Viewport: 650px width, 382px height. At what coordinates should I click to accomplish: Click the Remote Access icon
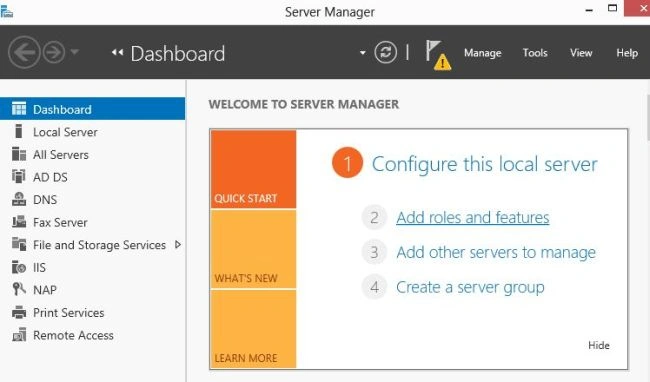[x=19, y=335]
